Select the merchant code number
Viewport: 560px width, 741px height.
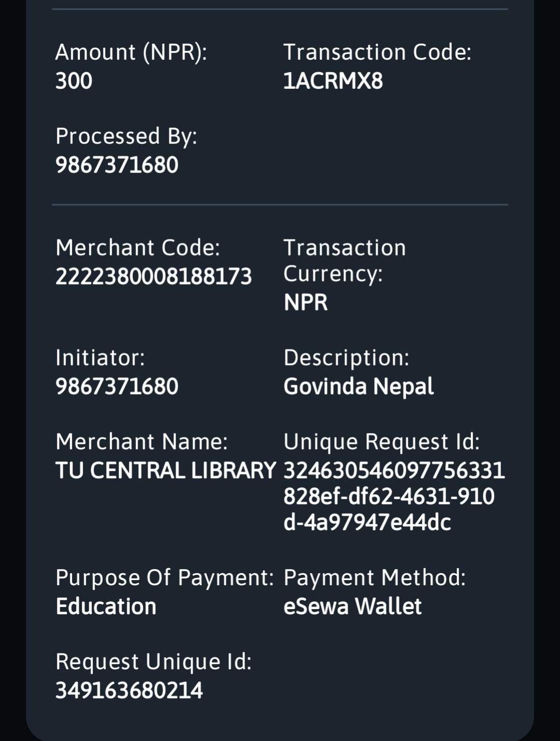tap(153, 276)
